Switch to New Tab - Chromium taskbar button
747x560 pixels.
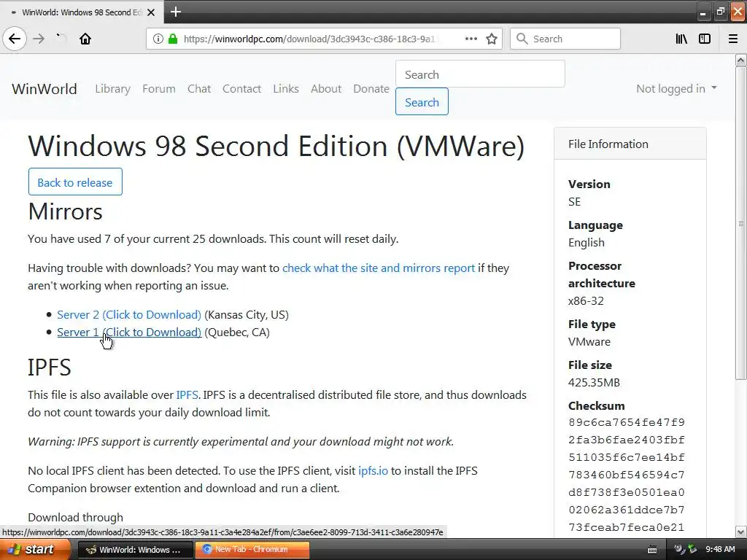pos(252,550)
